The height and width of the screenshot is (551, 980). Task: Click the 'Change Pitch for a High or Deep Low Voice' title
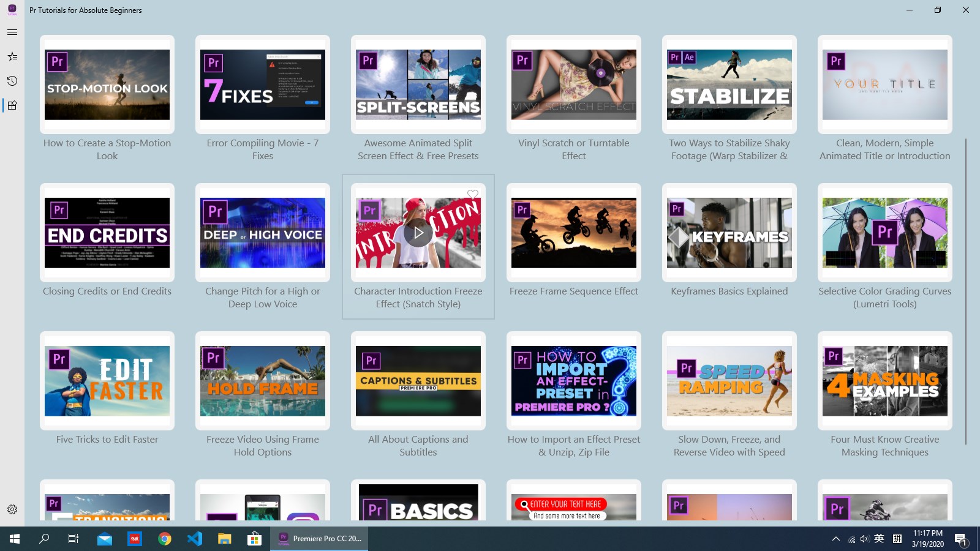coord(263,298)
